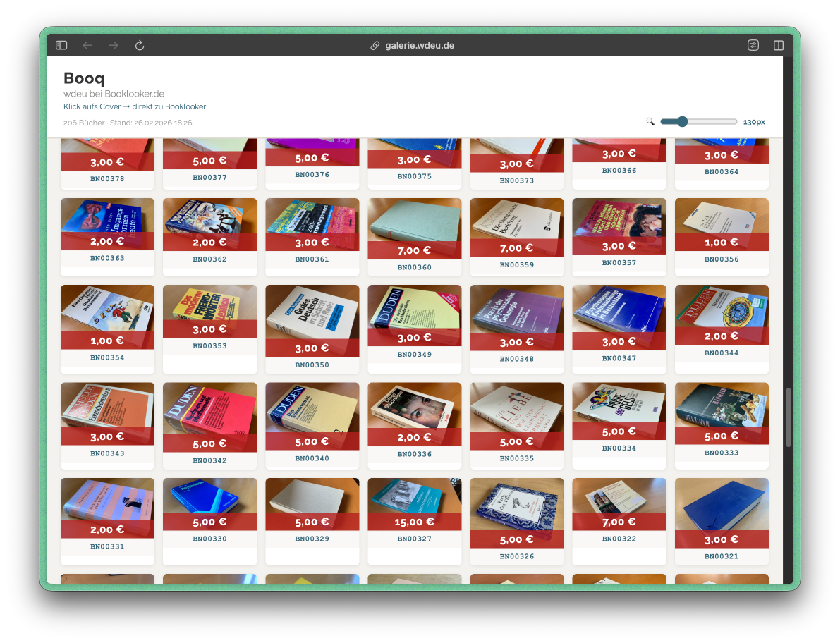
Task: Click the BN00373 label
Action: pos(516,180)
